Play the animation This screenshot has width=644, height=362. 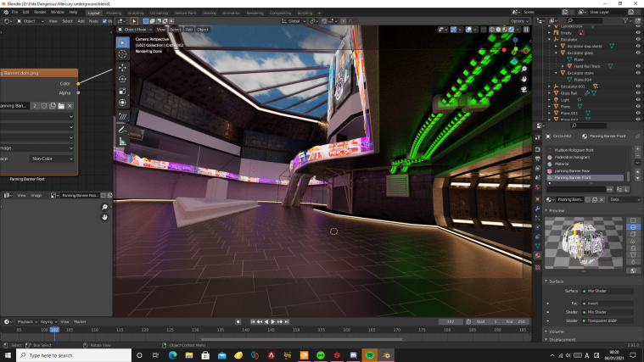(272, 322)
